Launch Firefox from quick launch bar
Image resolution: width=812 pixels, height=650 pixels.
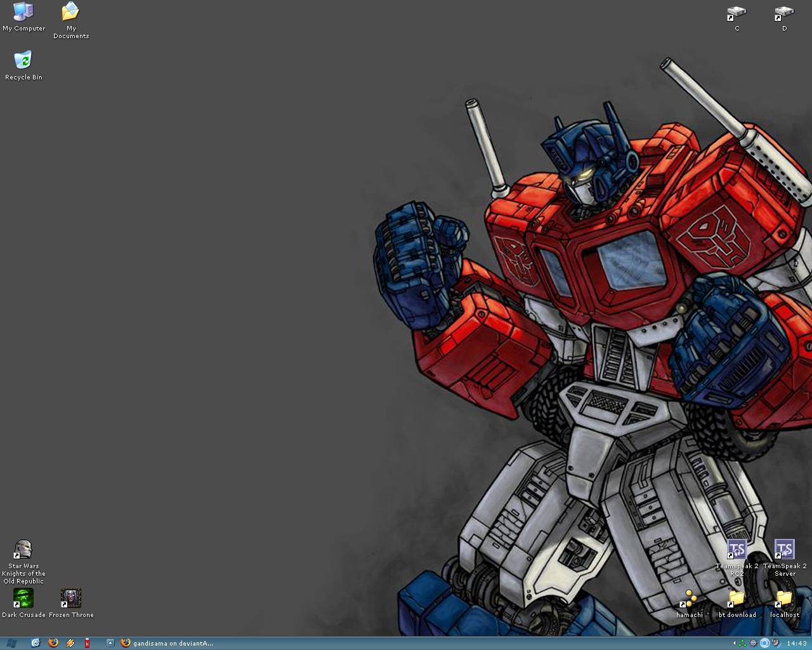click(53, 643)
